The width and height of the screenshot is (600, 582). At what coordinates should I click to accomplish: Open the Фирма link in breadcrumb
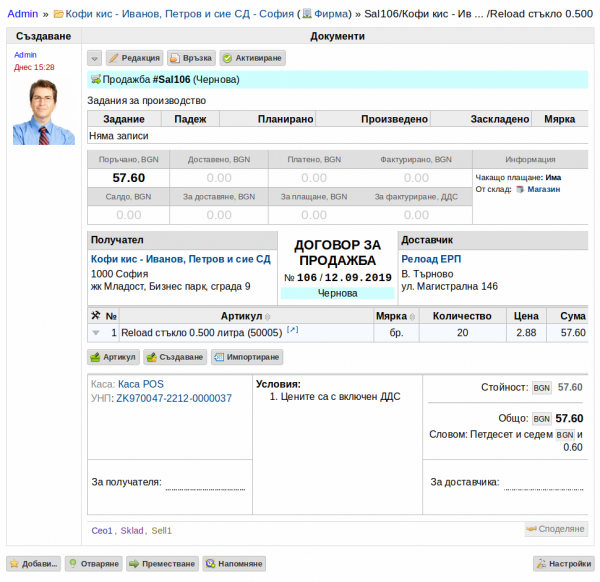[331, 14]
